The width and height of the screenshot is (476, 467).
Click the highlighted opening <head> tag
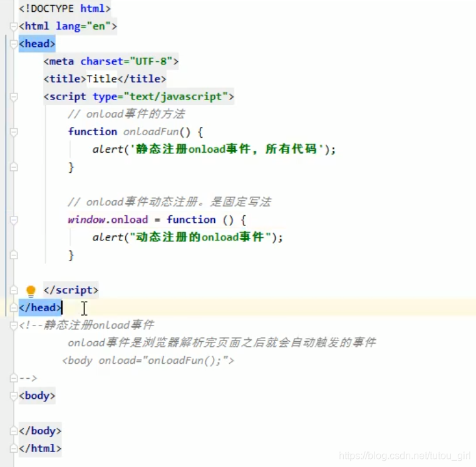coord(37,44)
